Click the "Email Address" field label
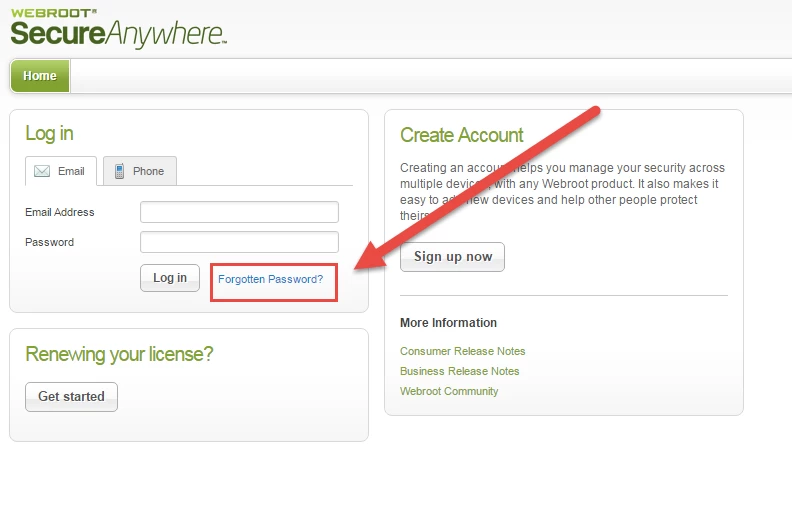 (x=60, y=212)
